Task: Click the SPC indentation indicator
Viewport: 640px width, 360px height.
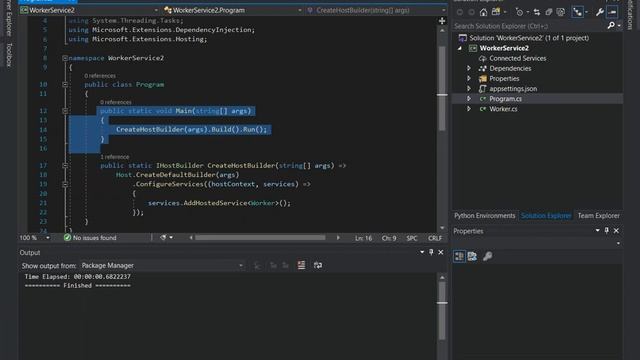Action: tap(412, 238)
